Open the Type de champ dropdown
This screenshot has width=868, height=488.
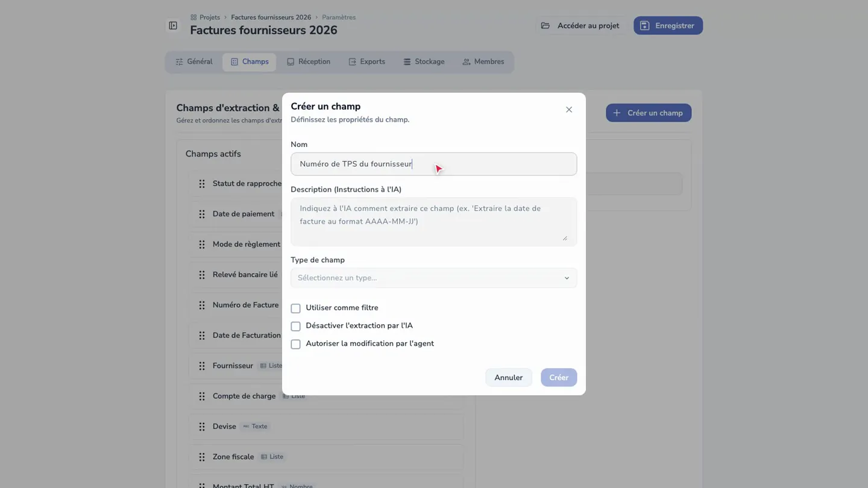pos(433,278)
